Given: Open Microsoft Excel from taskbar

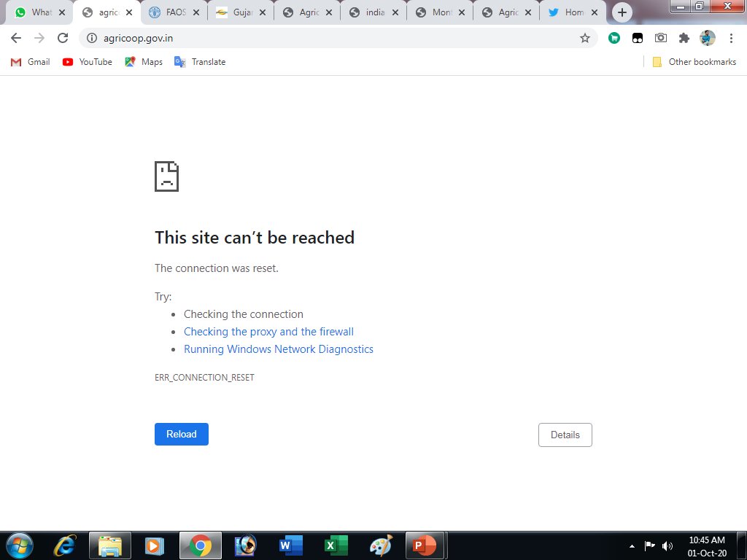Looking at the screenshot, I should pyautogui.click(x=336, y=545).
